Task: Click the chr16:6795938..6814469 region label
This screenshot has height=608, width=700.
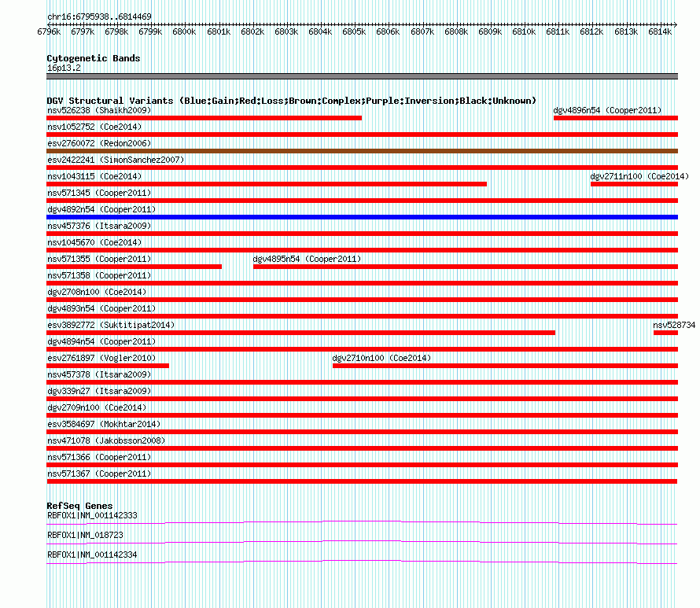Action: click(x=99, y=17)
